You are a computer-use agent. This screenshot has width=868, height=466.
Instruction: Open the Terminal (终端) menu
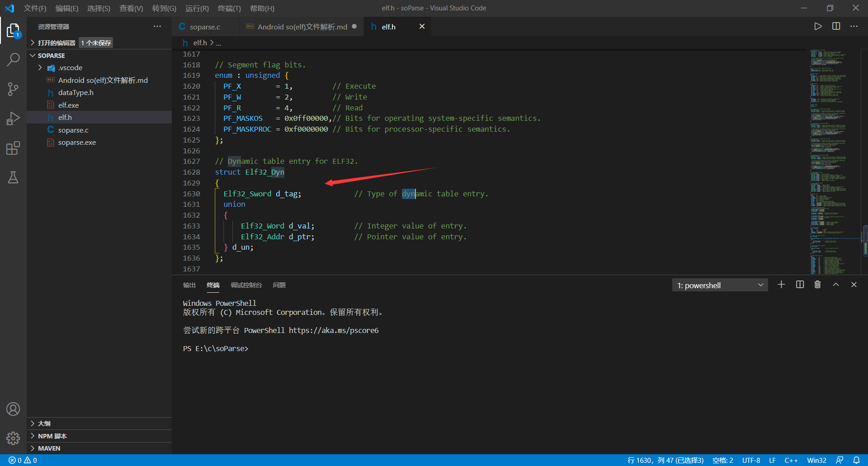pos(229,8)
